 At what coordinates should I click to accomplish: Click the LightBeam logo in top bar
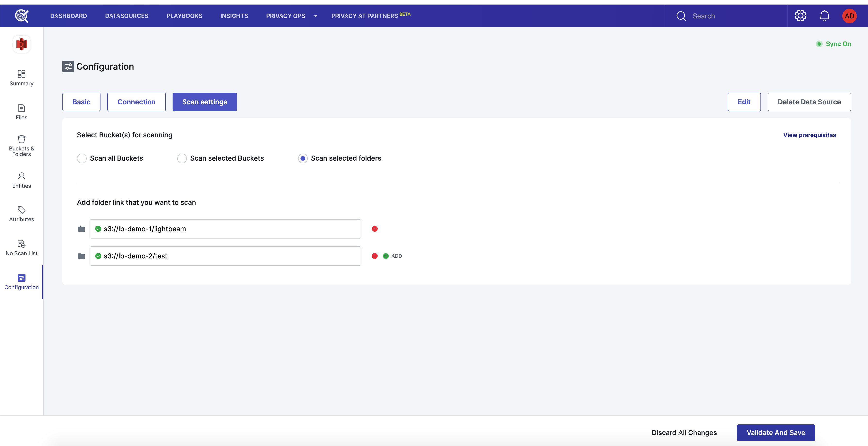[x=22, y=16]
